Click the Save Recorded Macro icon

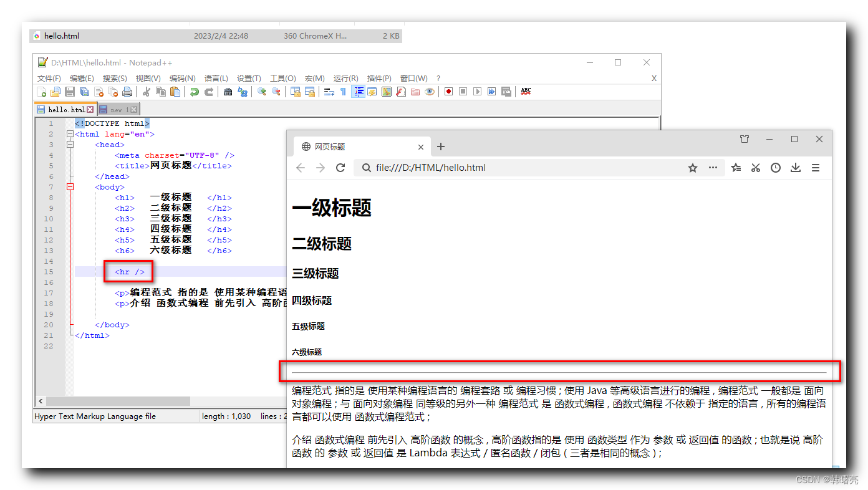506,92
